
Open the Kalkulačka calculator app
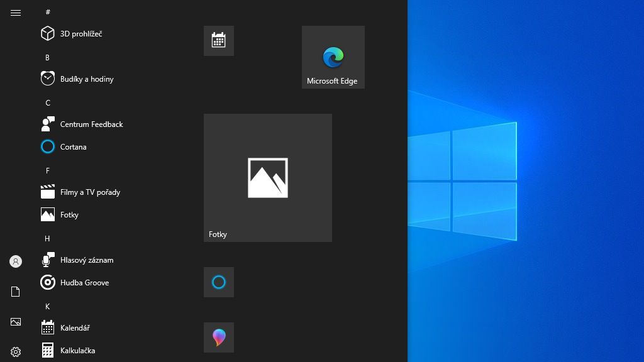(77, 351)
